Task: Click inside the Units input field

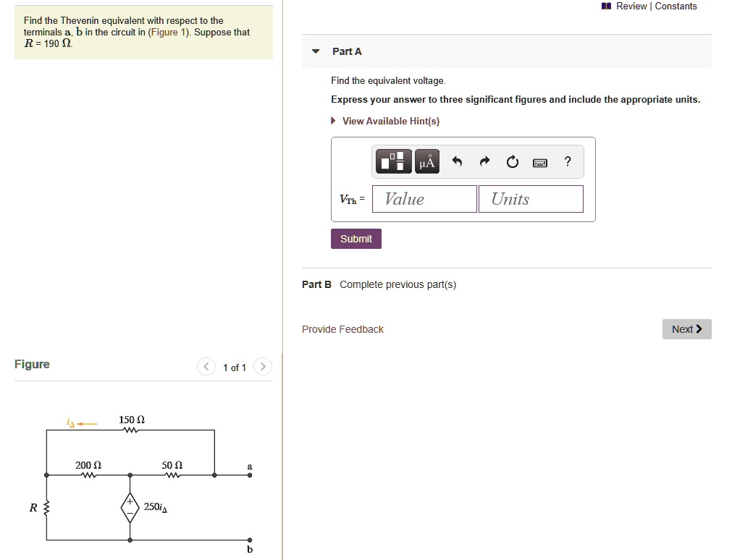Action: pyautogui.click(x=531, y=199)
